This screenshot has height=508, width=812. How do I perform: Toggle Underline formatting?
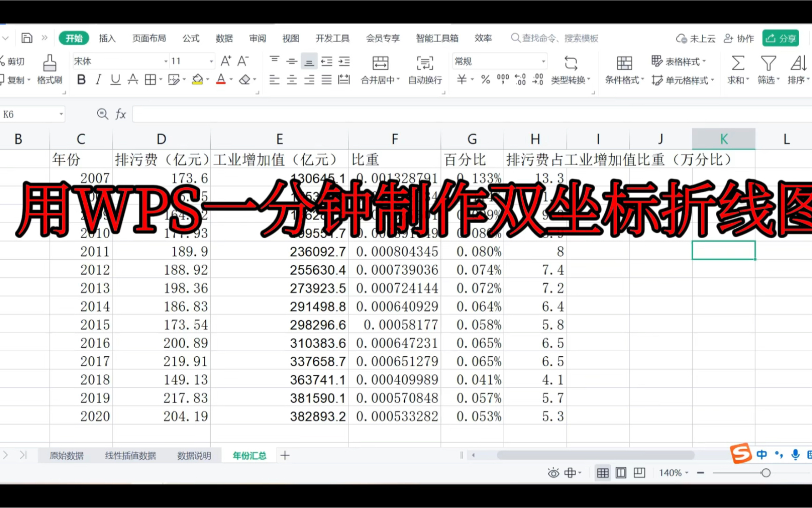[x=116, y=80]
